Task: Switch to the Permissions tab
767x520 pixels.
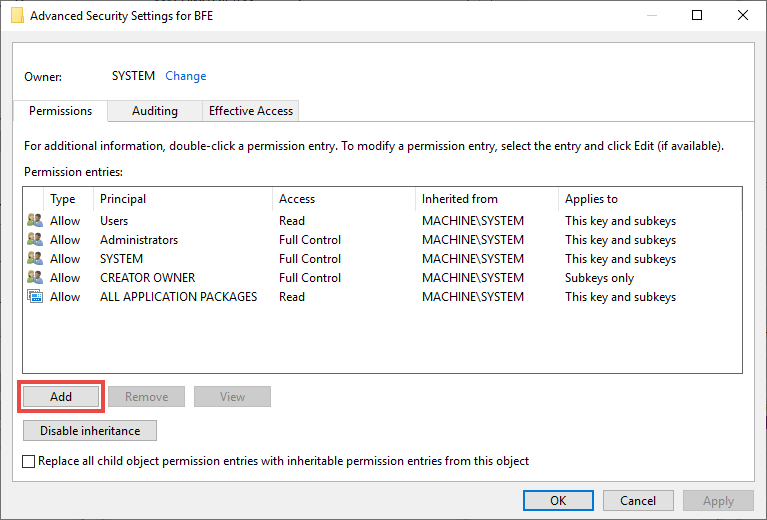Action: pyautogui.click(x=60, y=111)
